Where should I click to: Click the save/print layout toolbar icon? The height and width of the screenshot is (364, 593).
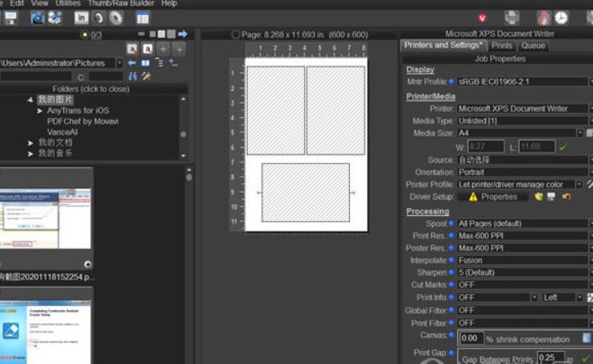point(10,18)
